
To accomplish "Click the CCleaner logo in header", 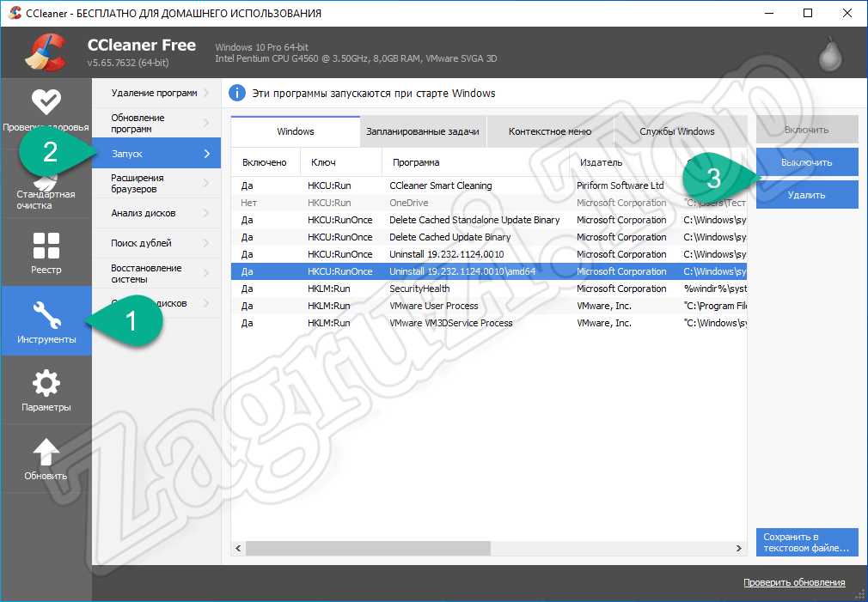I will pyautogui.click(x=46, y=52).
